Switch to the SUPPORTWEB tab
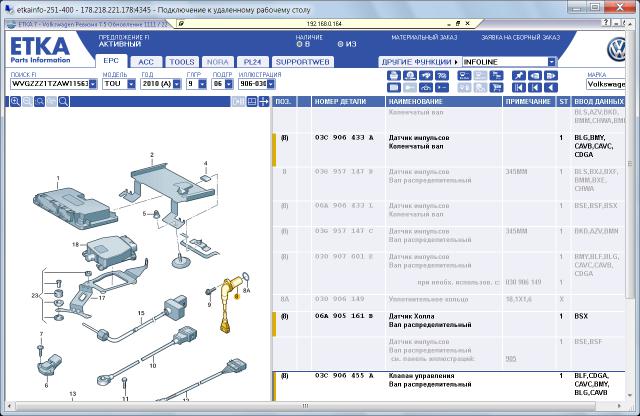640x416 pixels. (x=302, y=62)
